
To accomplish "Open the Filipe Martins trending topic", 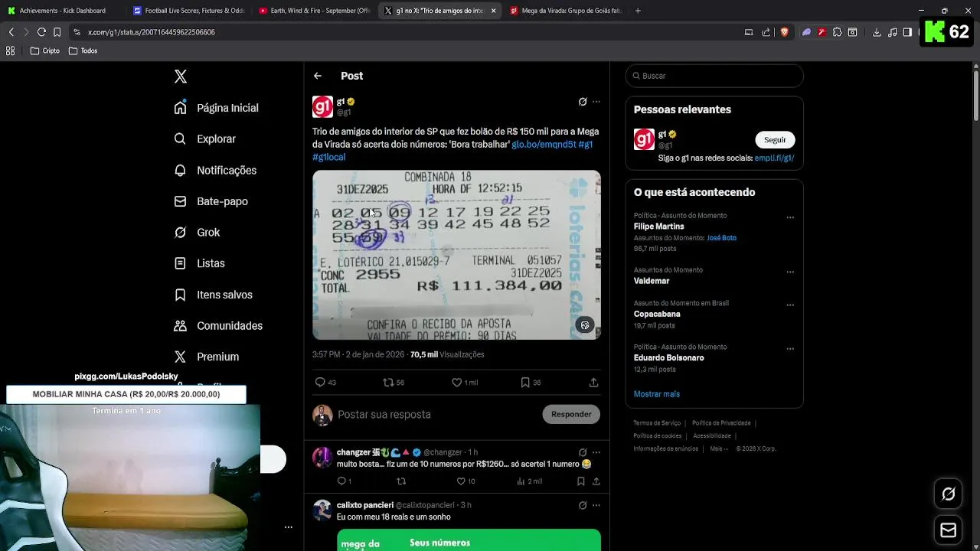I will point(659,227).
